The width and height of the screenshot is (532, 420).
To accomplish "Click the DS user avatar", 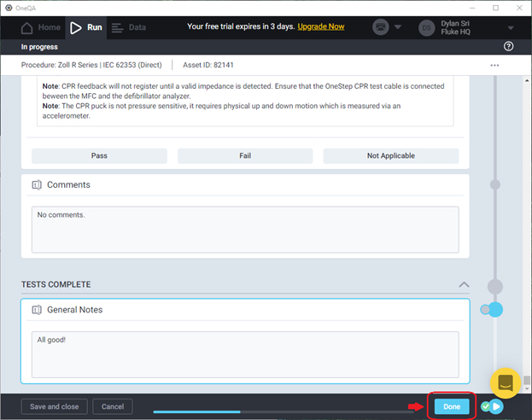I will click(426, 28).
